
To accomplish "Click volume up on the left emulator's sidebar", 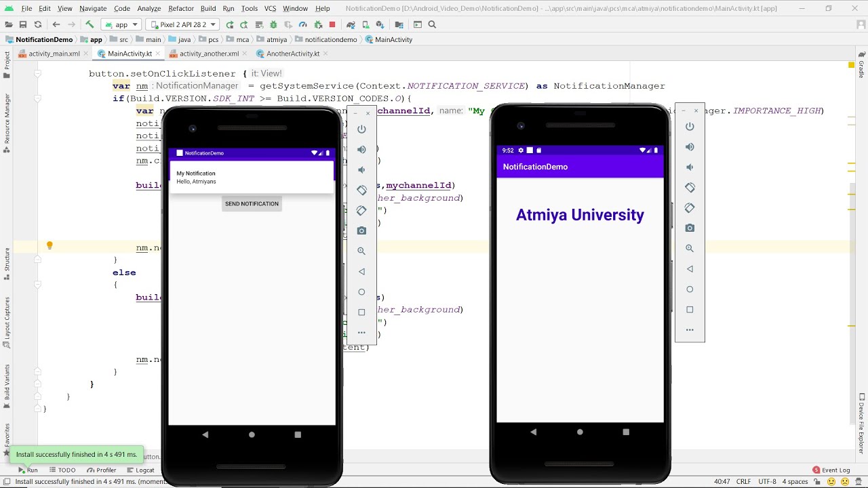I will pos(361,149).
